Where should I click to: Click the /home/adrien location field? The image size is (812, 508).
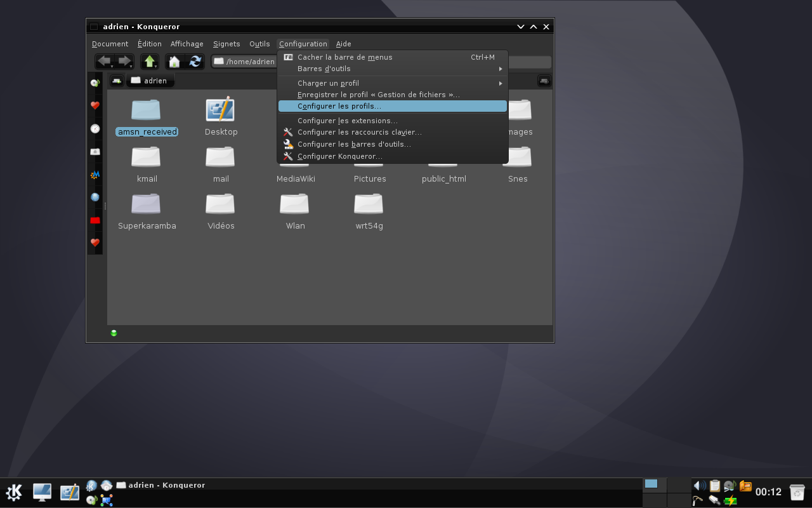pyautogui.click(x=245, y=62)
